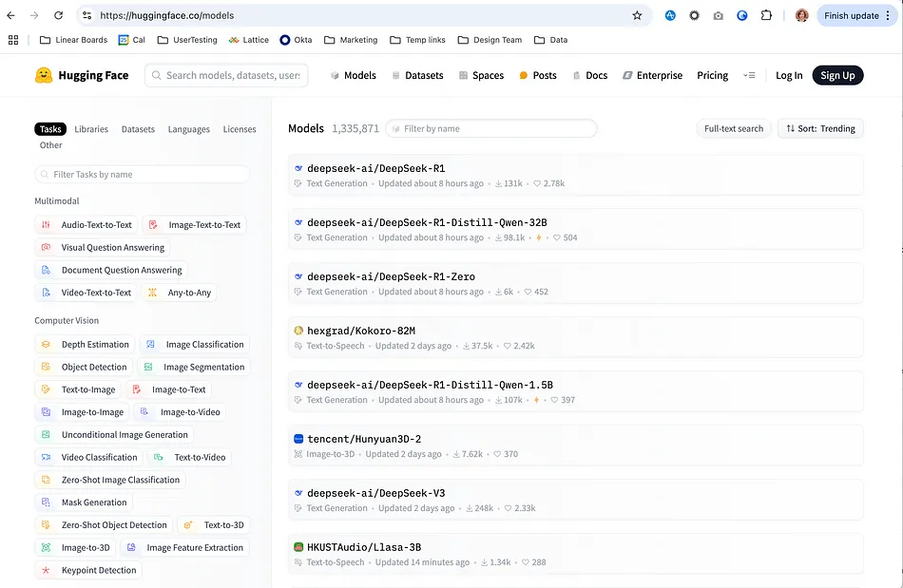Bookmark this page with star icon
Image resolution: width=903 pixels, height=588 pixels.
[637, 15]
